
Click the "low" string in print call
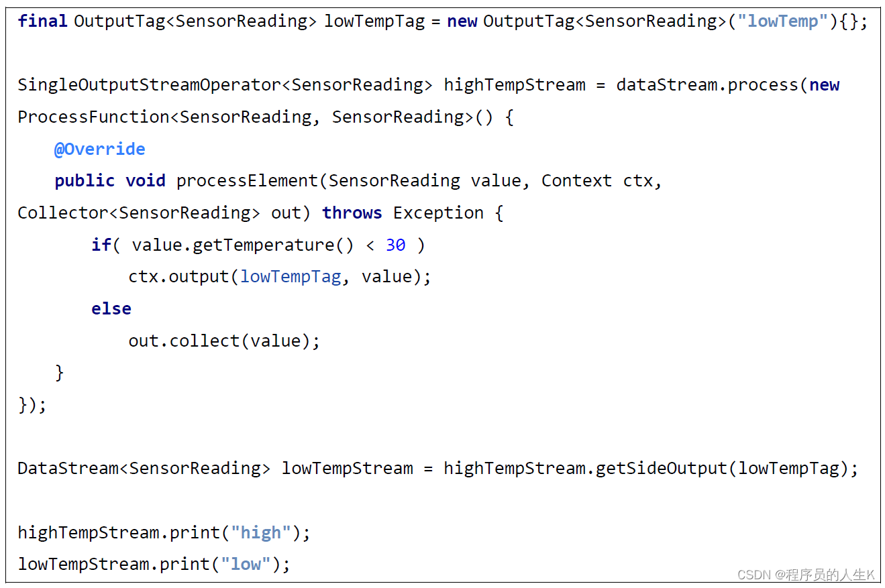tap(246, 565)
